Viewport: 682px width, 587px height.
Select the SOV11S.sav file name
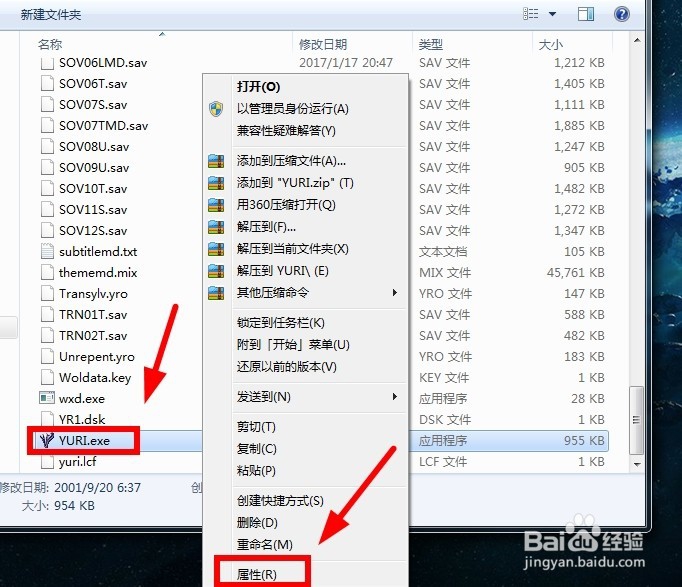coord(93,209)
